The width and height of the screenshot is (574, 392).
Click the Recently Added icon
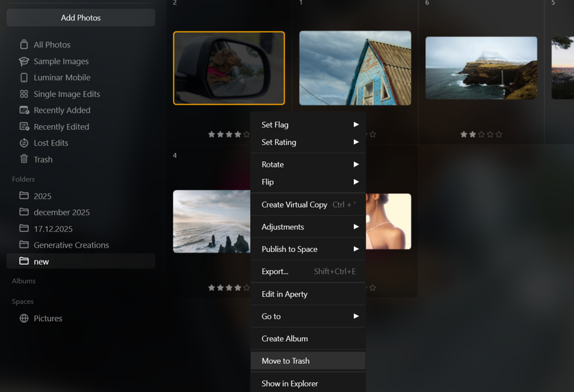24,110
